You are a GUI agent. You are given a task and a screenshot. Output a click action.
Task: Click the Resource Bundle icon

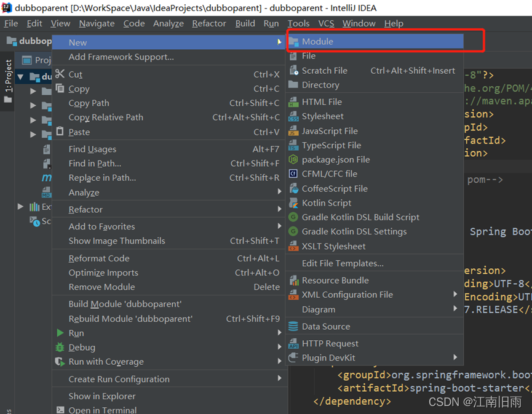[294, 281]
